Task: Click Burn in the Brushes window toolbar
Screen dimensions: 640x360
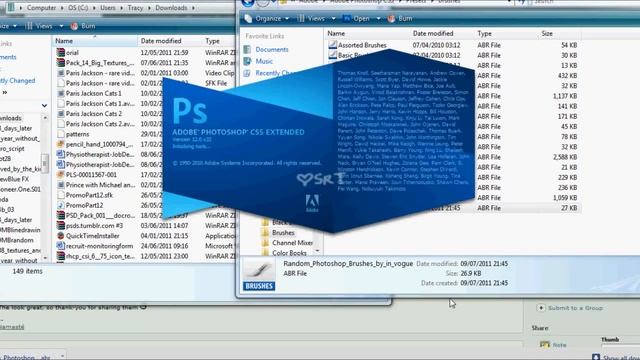Action: coord(400,19)
